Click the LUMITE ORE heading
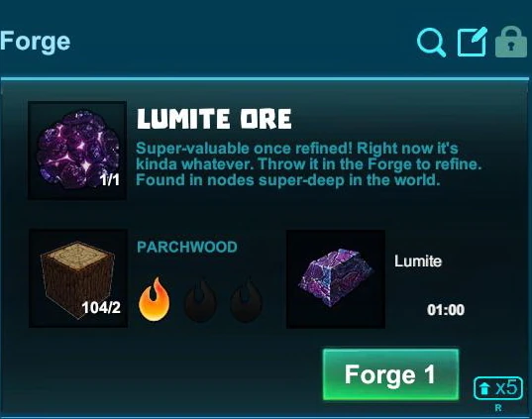 (x=214, y=119)
